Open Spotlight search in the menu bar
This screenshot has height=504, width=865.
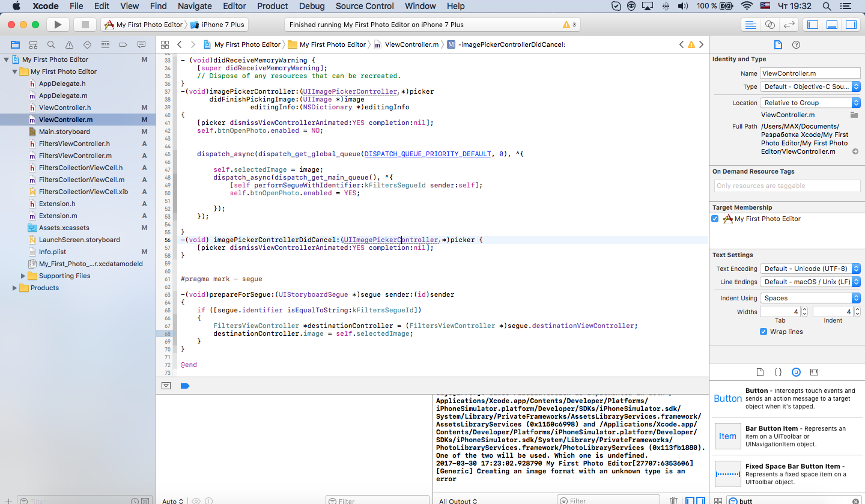pyautogui.click(x=827, y=6)
